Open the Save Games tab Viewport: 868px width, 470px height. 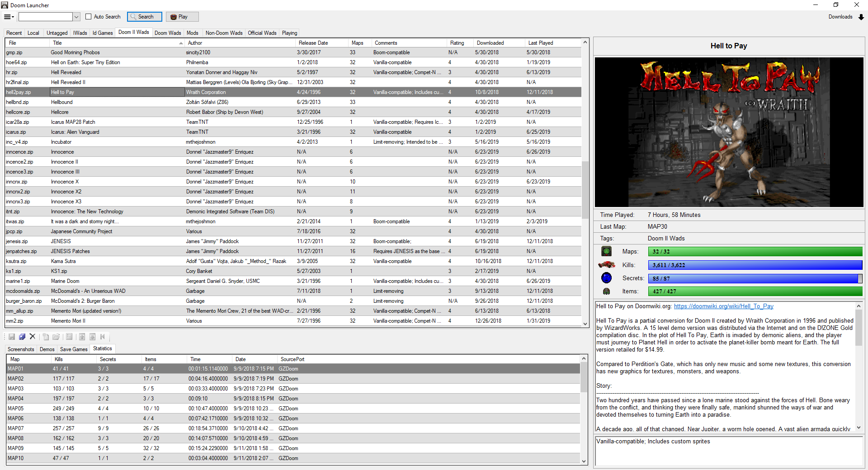74,349
